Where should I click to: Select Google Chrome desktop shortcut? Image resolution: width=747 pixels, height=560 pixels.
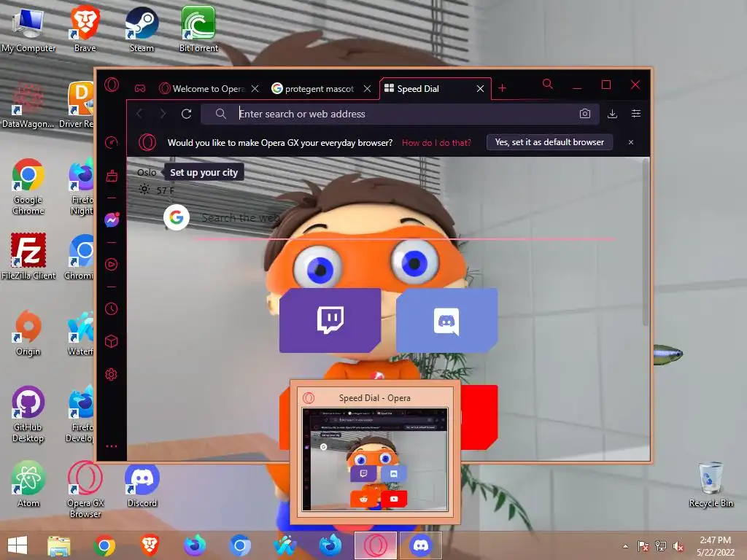coord(28,187)
